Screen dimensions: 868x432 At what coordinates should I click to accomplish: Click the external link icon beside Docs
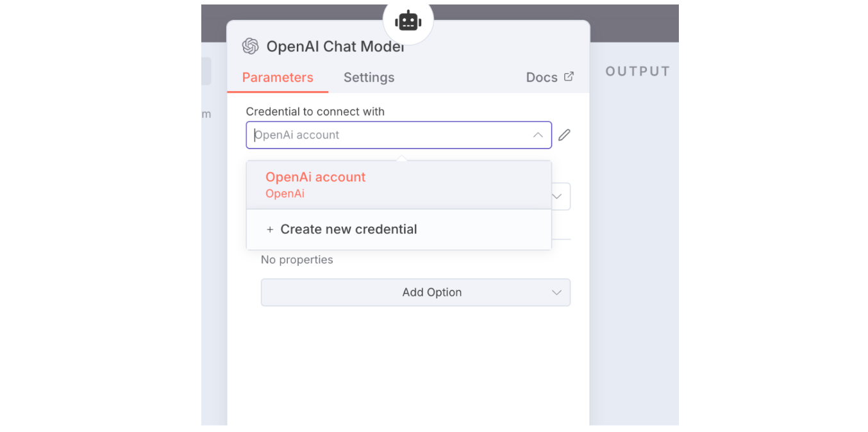[x=569, y=77]
